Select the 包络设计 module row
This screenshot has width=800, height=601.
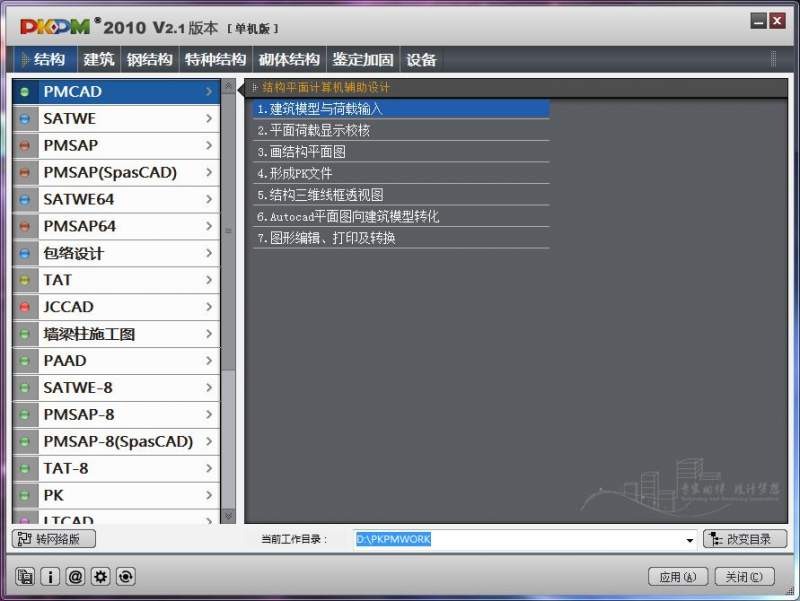coord(116,254)
